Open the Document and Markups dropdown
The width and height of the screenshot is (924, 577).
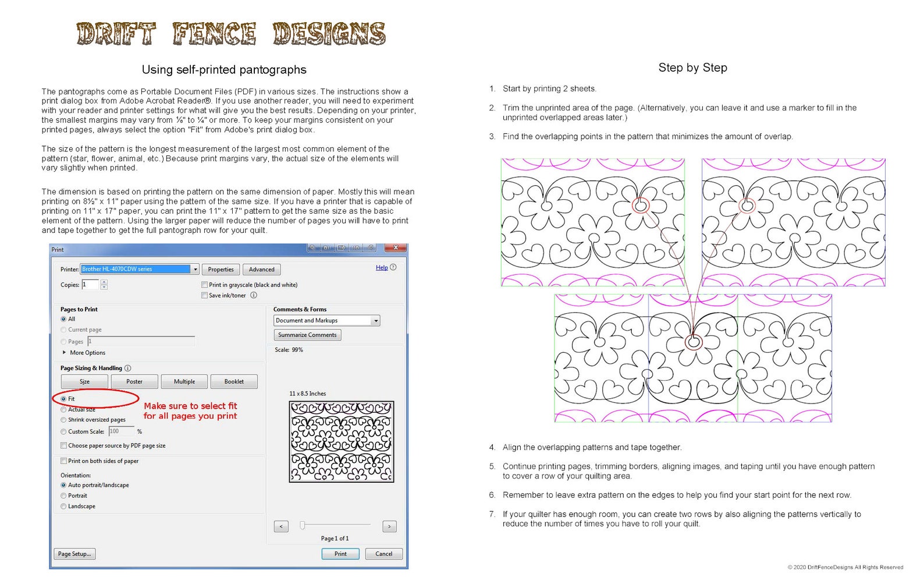(x=326, y=320)
